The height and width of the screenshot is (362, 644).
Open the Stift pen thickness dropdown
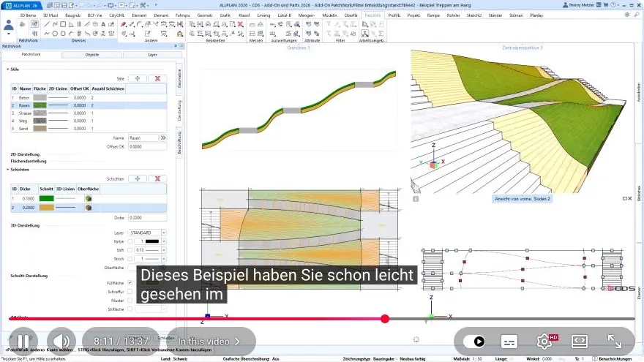[163, 250]
